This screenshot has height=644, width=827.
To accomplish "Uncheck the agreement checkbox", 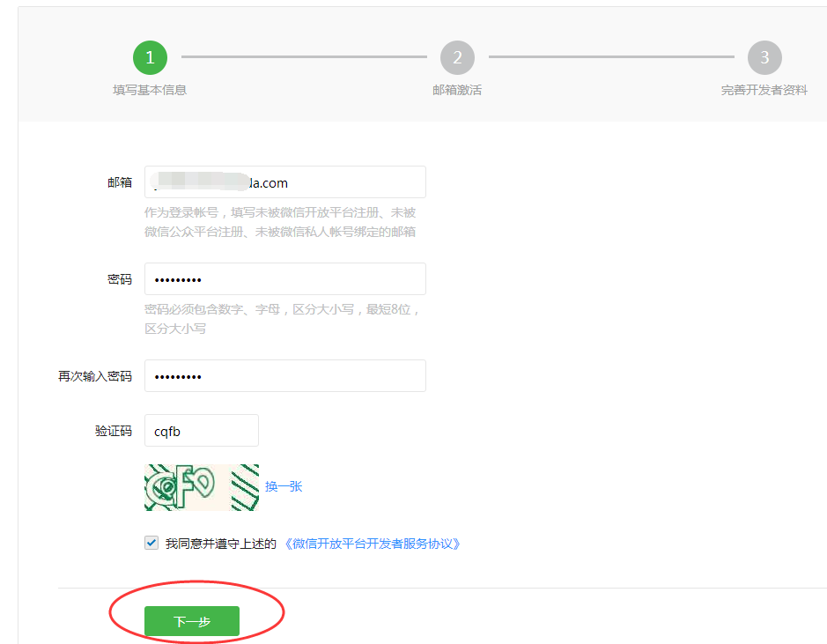I will (151, 543).
